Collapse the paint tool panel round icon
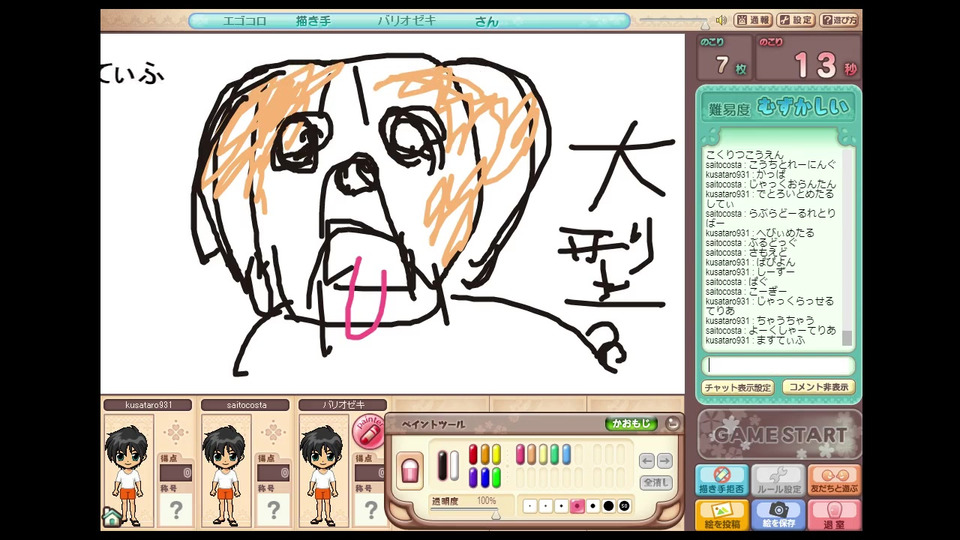The image size is (960, 540). (x=672, y=423)
